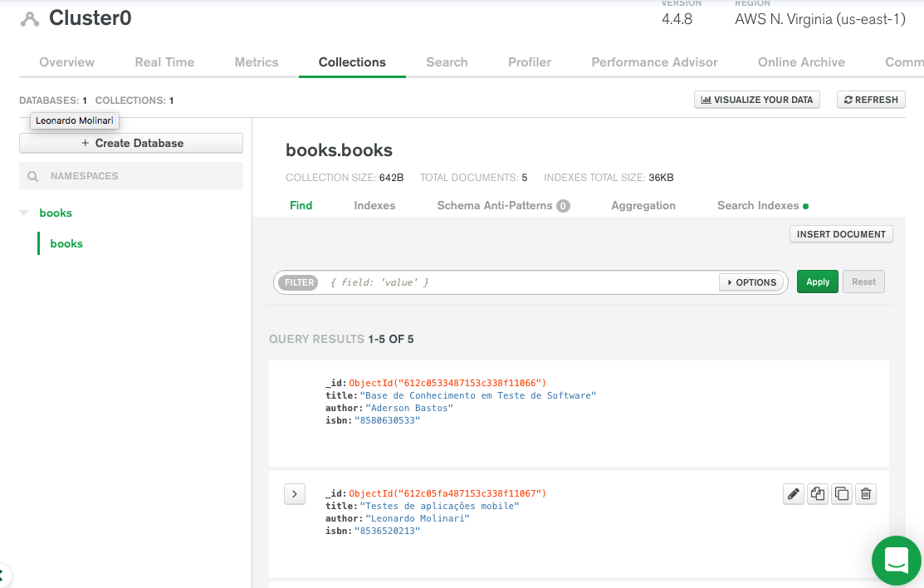The height and width of the screenshot is (588, 924).
Task: Open the support chat bubble
Action: coord(897,561)
